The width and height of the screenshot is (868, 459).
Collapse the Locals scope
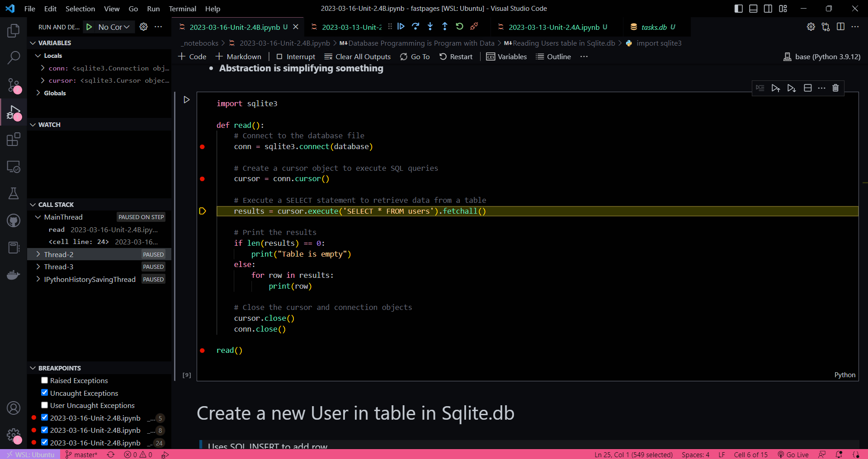38,56
